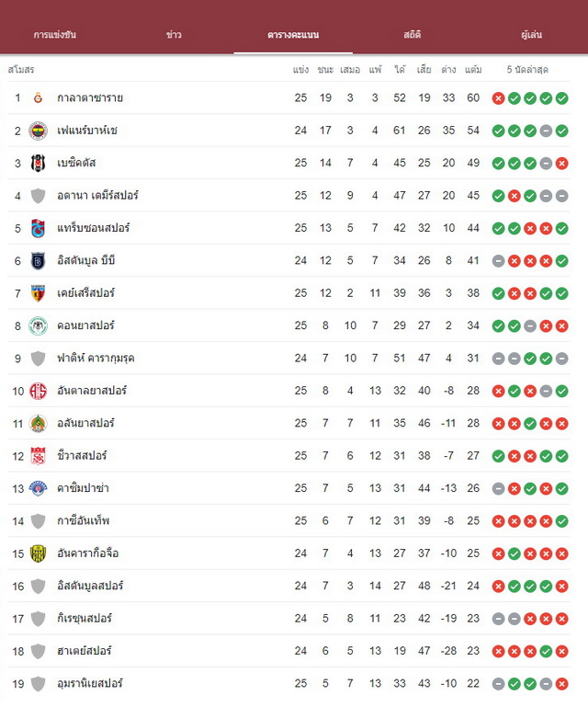The height and width of the screenshot is (707, 588).
Task: Click Beşiktaş's red loss icon in the last-five column
Action: pos(561,164)
